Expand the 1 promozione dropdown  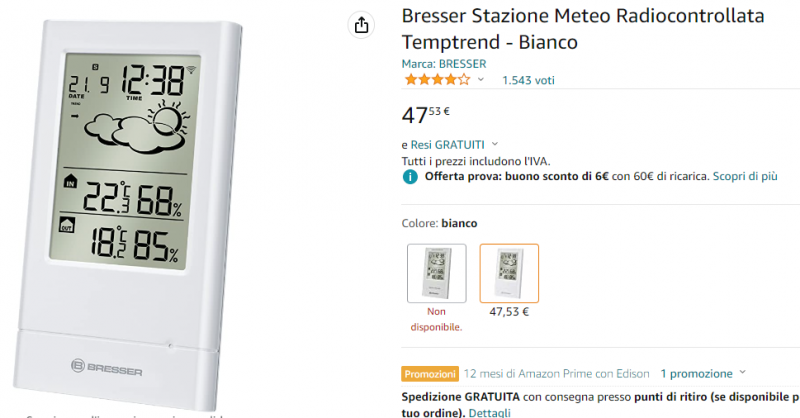click(741, 373)
